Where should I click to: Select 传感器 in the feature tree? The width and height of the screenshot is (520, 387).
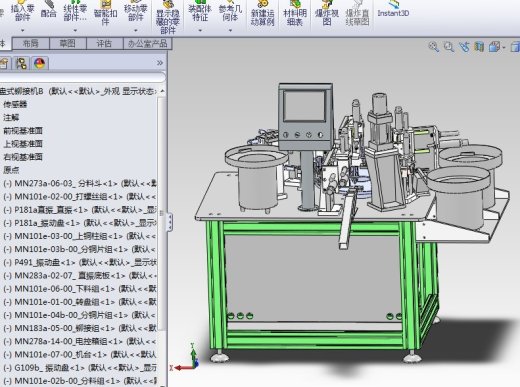coord(15,104)
